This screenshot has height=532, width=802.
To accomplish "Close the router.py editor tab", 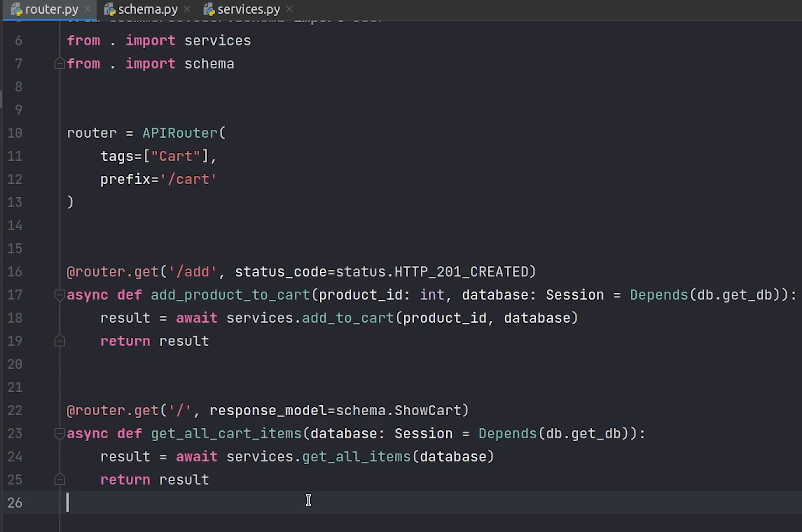I will [88, 9].
